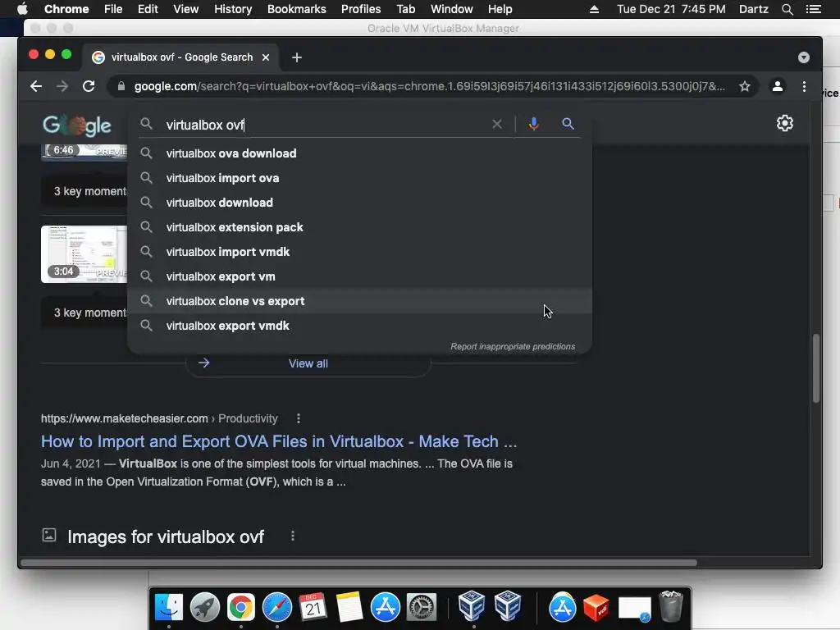
Task: Close the virtualbox ovf Google Search tab
Action: (266, 57)
